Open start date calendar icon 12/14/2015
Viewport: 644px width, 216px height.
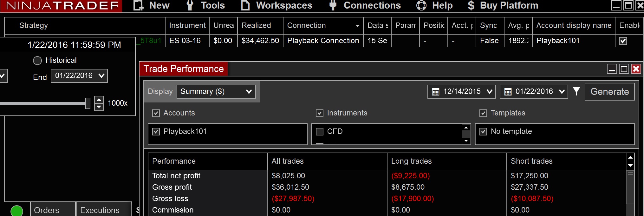[x=436, y=92]
